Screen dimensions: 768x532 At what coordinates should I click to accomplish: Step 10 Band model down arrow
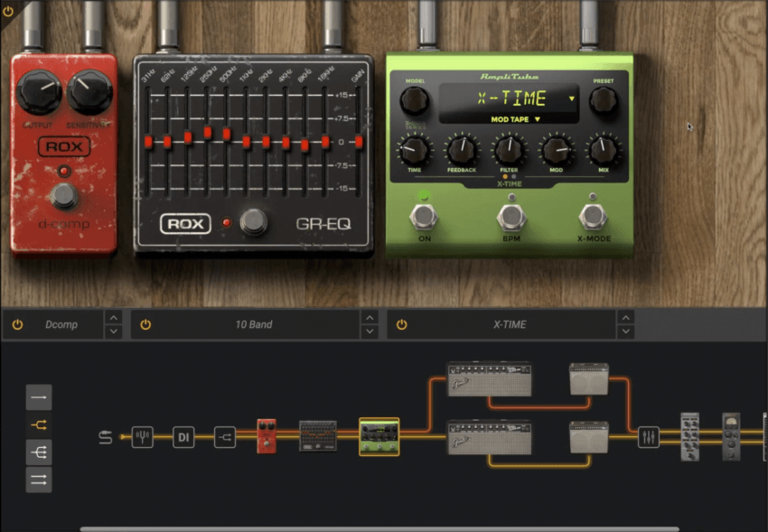370,331
